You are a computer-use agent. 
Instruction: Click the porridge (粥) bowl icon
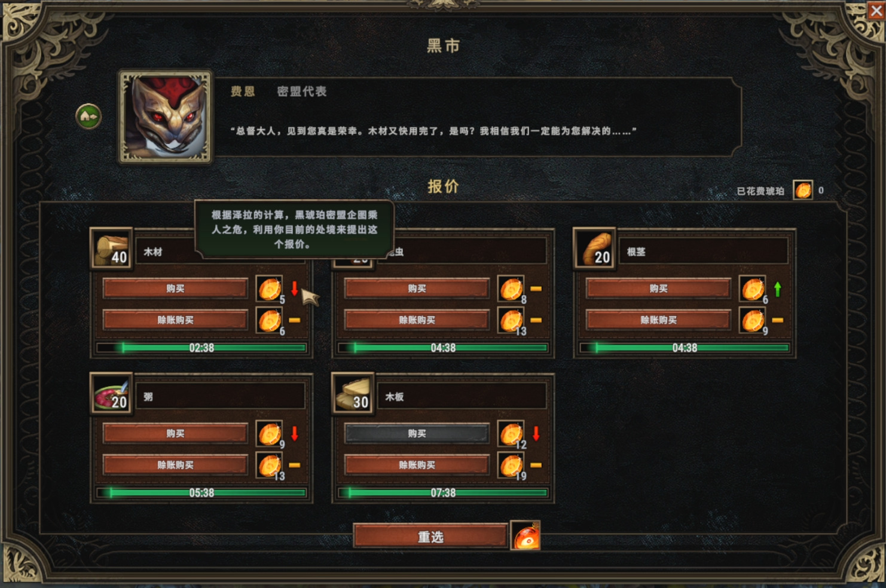point(111,394)
